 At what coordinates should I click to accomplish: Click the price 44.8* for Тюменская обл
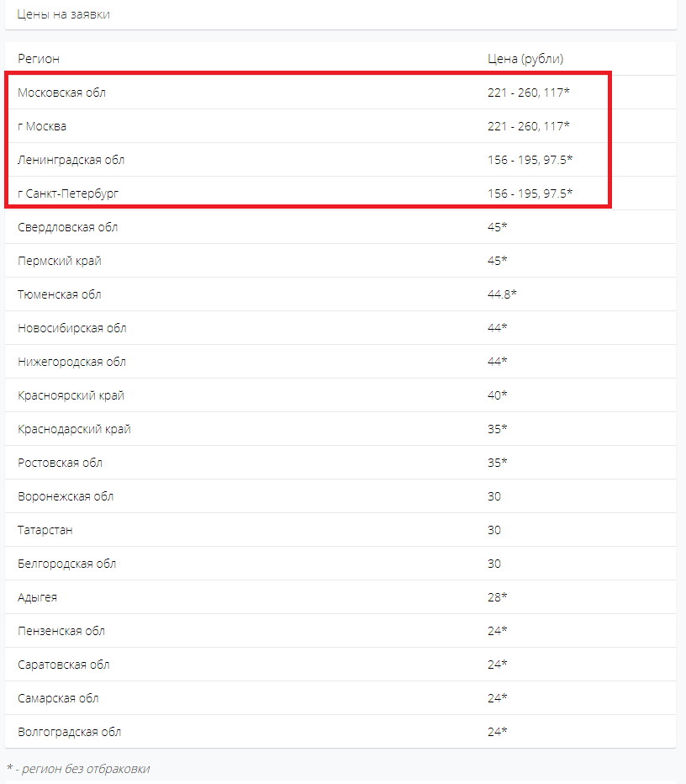(x=502, y=294)
